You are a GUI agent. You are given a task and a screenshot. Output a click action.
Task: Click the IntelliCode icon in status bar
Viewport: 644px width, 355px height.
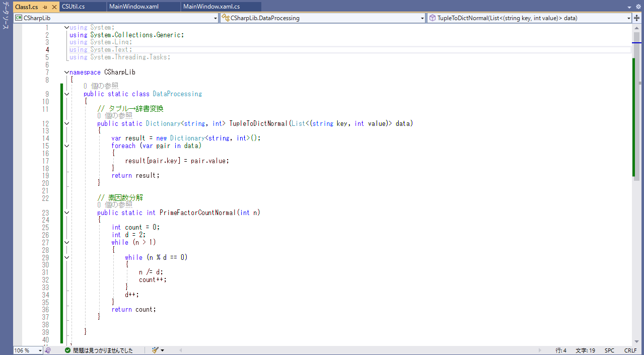click(48, 350)
